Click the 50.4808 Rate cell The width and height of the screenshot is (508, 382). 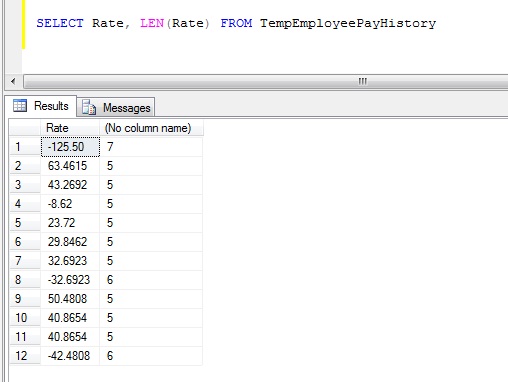[x=70, y=299]
